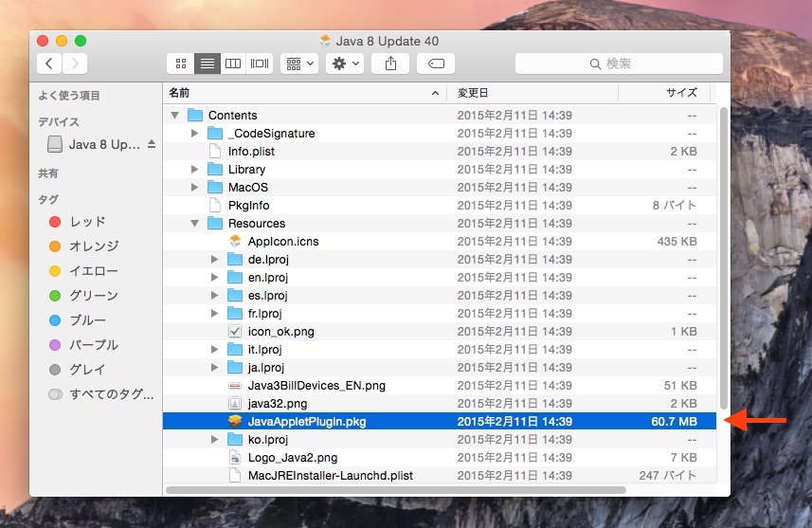Click the 検索 search field
812x528 pixels.
click(619, 64)
